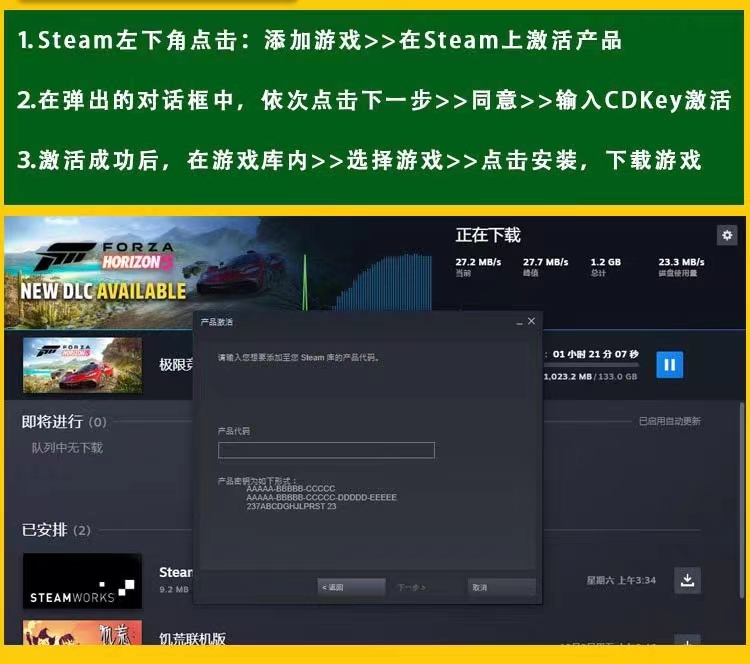Viewport: 750px width, 664px height.
Task: Click '饥荒联机版' game title
Action: click(x=192, y=639)
